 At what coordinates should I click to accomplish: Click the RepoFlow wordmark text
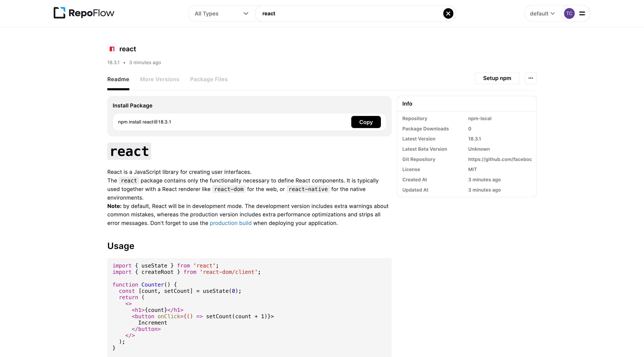91,13
